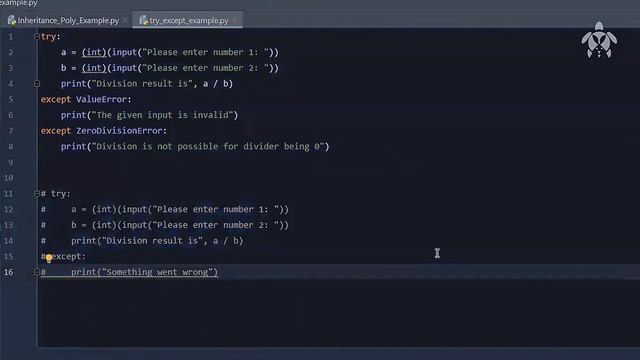Viewport: 640px width, 360px height.
Task: Open the yellow lightbulb intention on line 15
Action: coord(49,258)
